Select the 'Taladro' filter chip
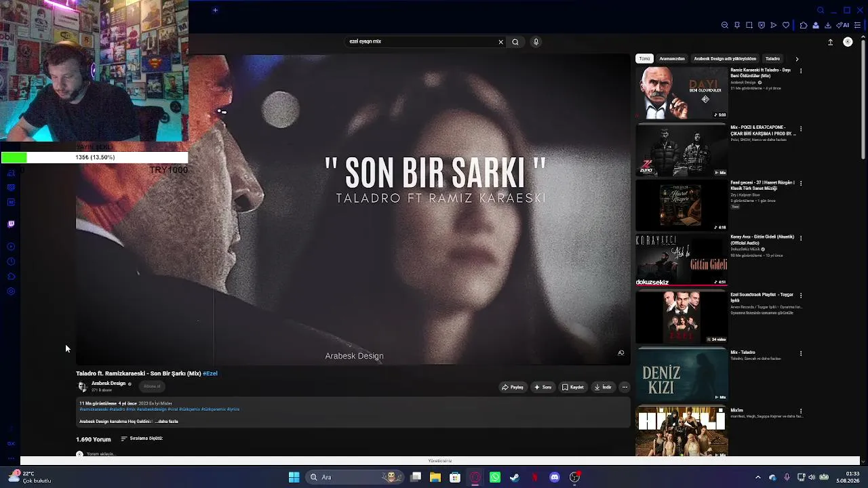 [772, 59]
